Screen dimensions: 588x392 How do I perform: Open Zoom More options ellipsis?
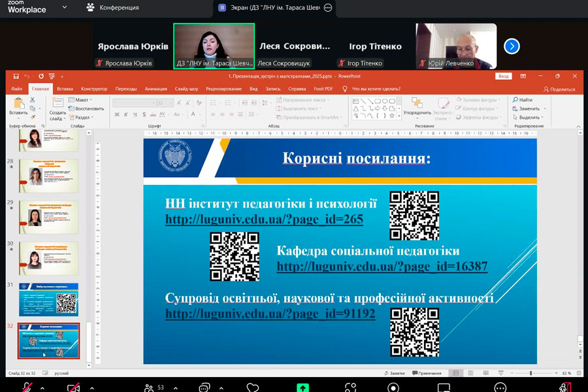click(x=500, y=387)
